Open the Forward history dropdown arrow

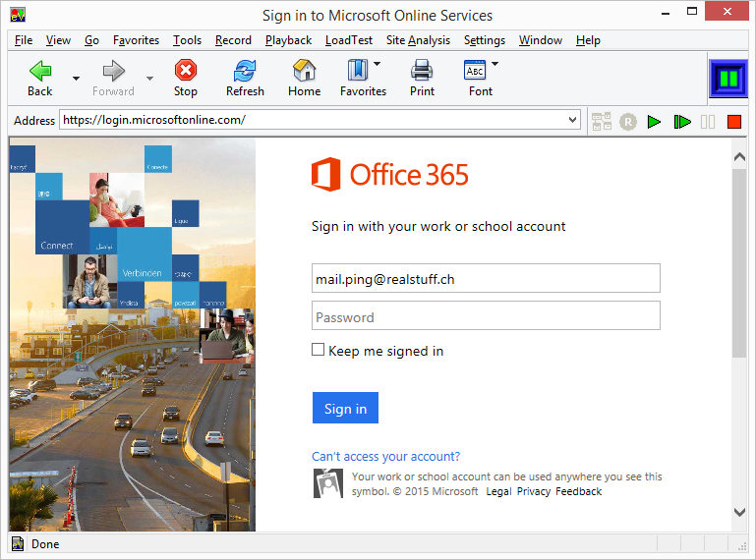point(150,78)
